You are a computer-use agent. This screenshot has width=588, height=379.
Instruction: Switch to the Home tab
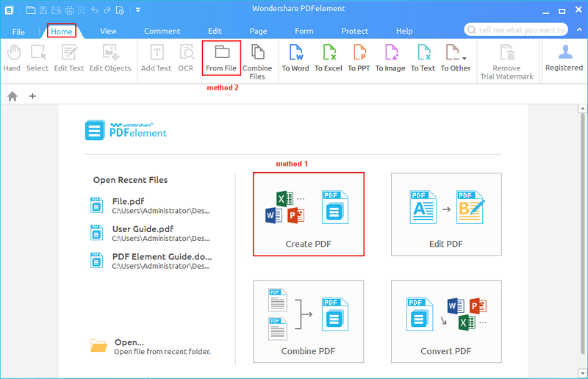[x=62, y=31]
